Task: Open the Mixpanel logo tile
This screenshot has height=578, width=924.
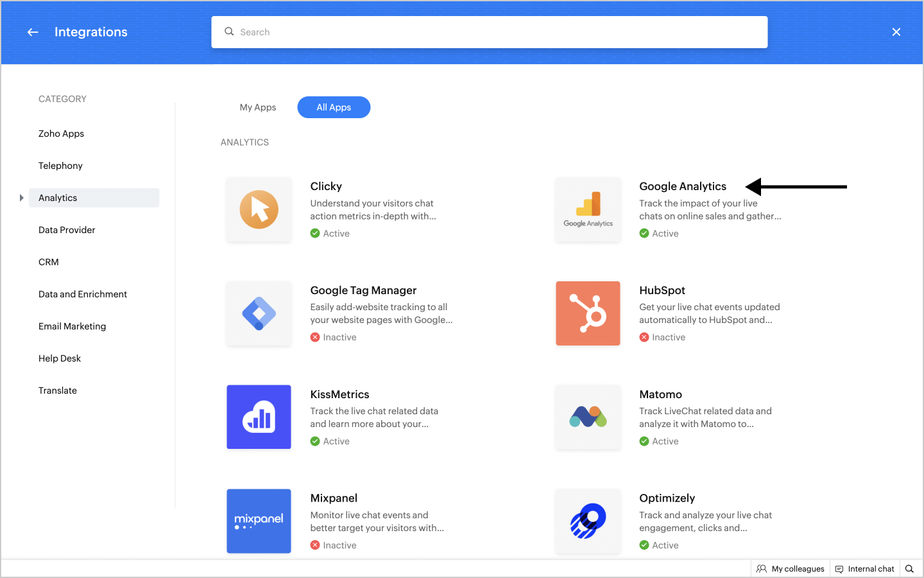Action: coord(259,521)
